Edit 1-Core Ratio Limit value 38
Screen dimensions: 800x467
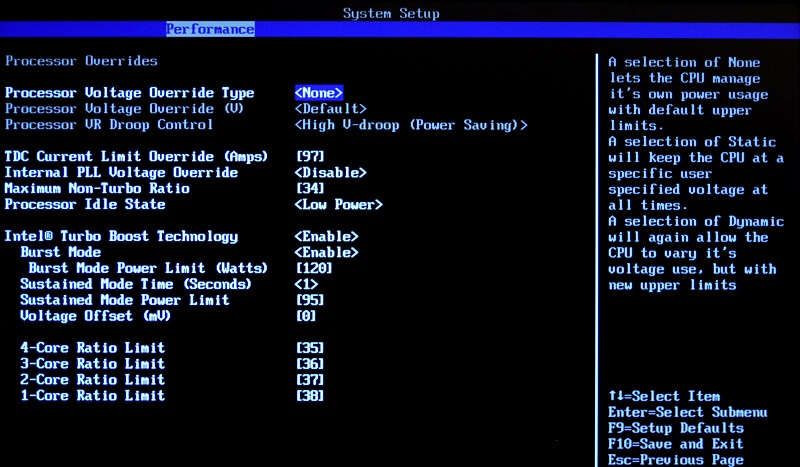[x=310, y=396]
